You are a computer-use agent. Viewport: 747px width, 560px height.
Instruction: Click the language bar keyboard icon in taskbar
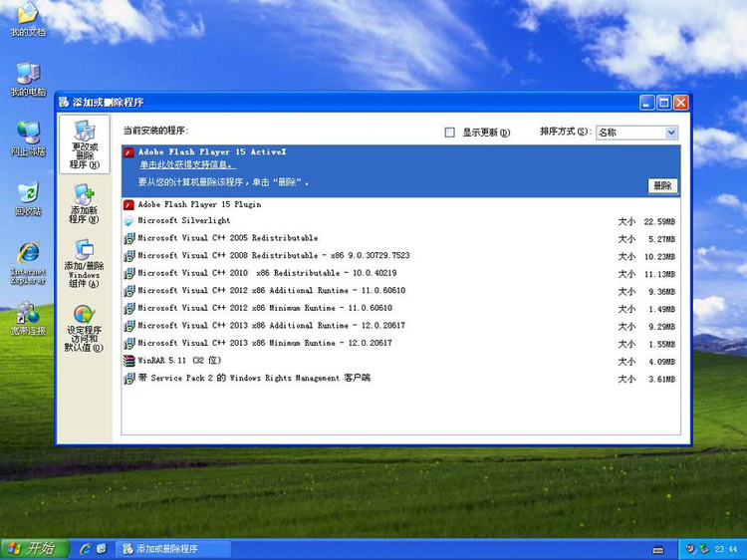pos(658,549)
